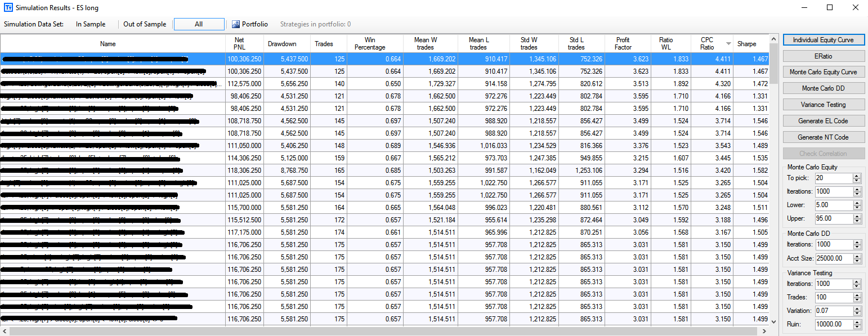
Task: Switch to the All data set
Action: [199, 24]
